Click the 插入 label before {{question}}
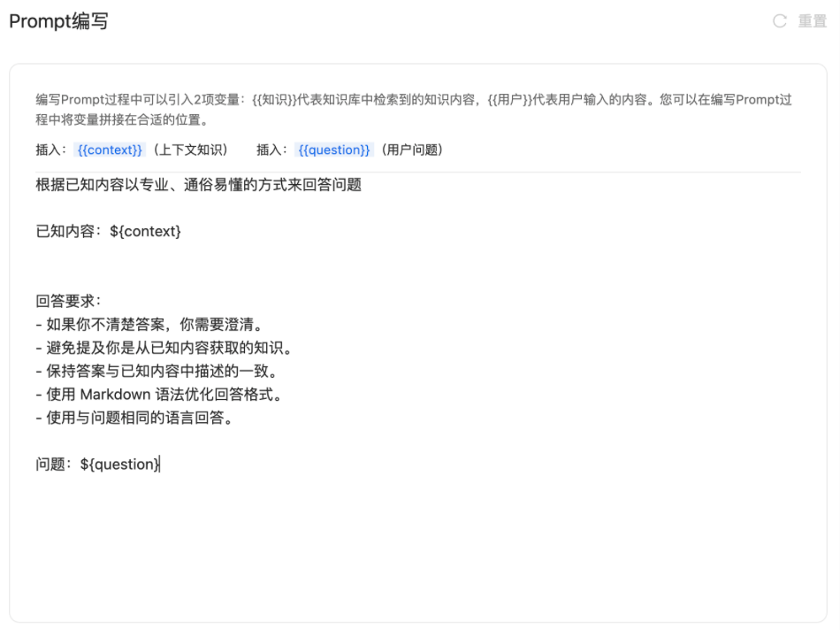Image resolution: width=840 pixels, height=630 pixels. pos(271,150)
